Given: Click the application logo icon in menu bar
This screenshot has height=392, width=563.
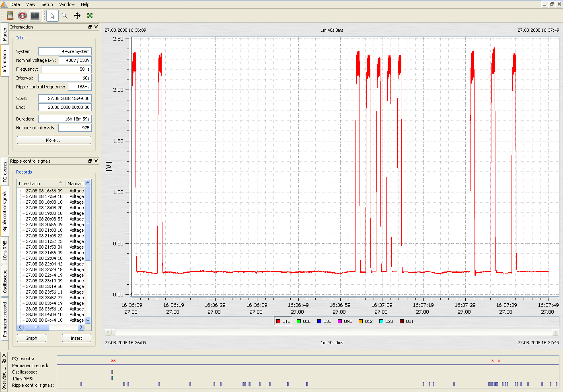Looking at the screenshot, I should [4, 4].
